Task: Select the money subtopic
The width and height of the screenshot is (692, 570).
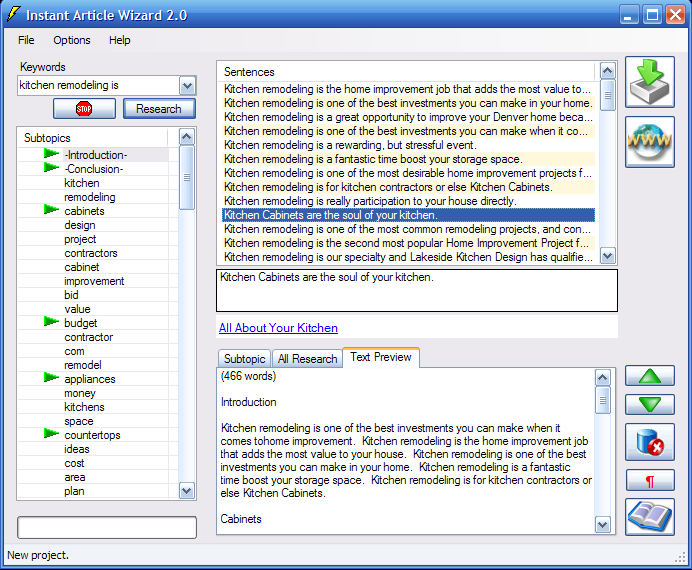Action: pos(80,393)
